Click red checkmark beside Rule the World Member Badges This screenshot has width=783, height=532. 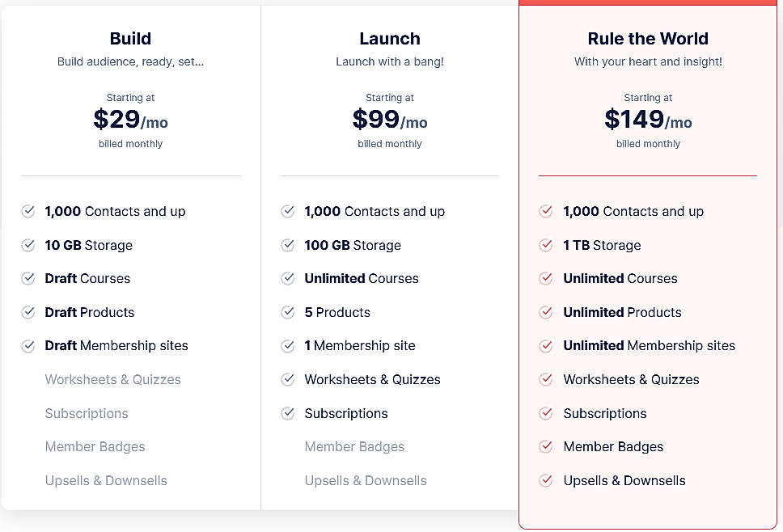click(x=546, y=446)
